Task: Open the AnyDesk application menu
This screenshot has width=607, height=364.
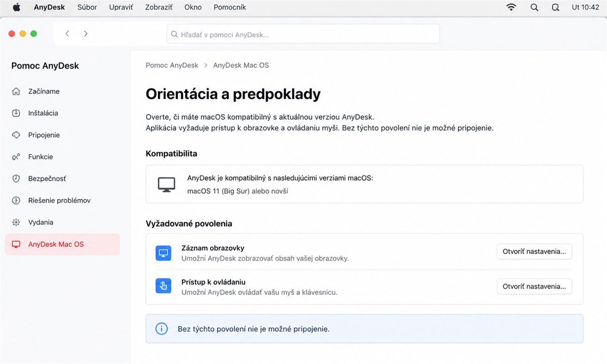Action: [x=50, y=7]
